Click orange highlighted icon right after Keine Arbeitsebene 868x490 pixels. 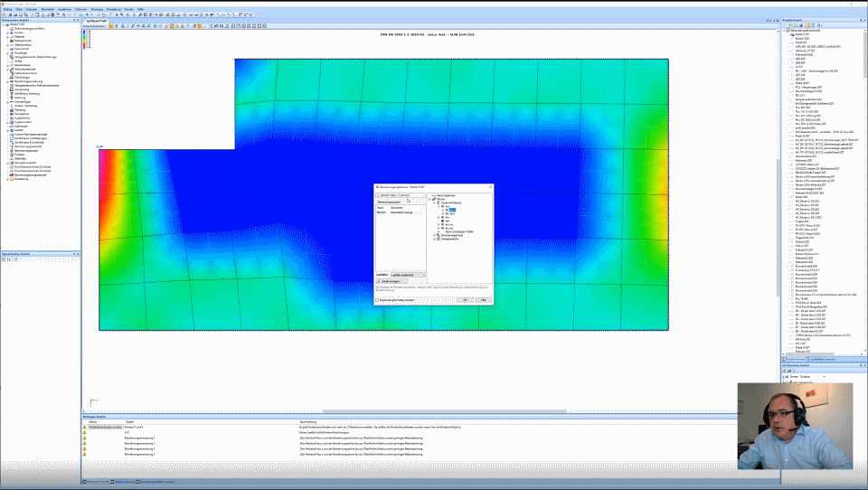click(110, 26)
